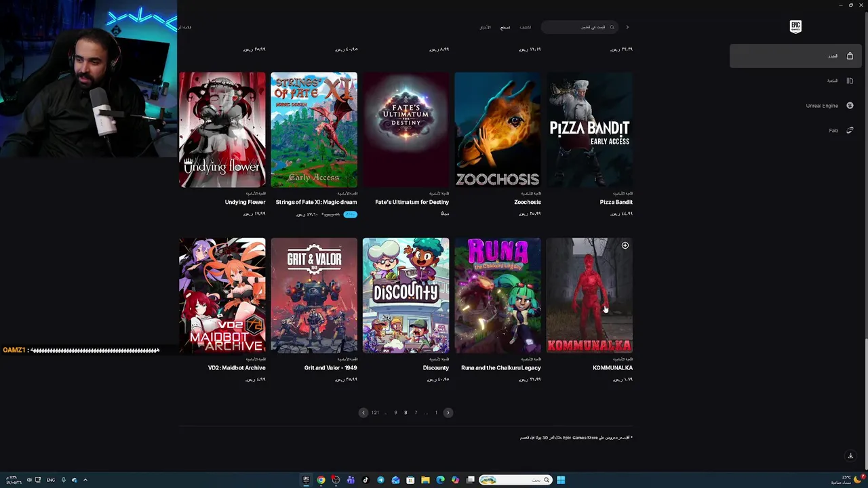Click the downloads arrow icon at bottom right
868x488 pixels.
(850, 455)
